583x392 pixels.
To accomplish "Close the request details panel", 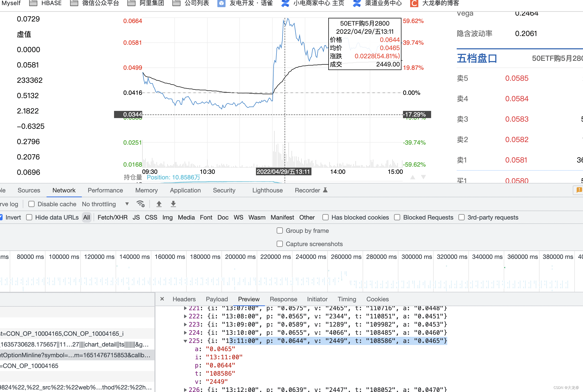I will [162, 299].
